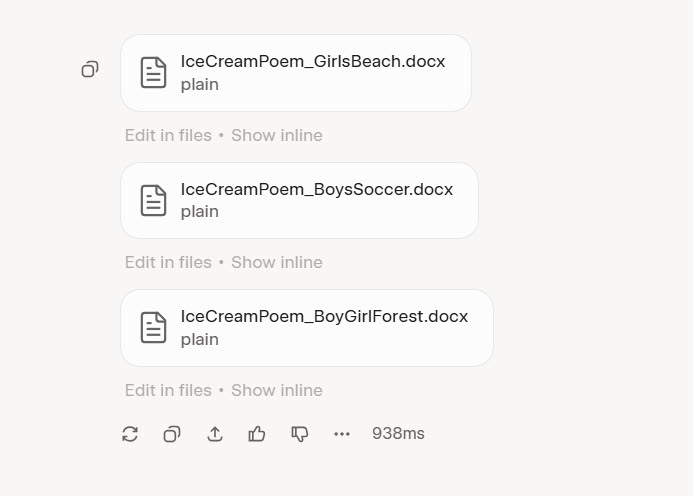Click the 938ms response time label
The height and width of the screenshot is (496, 693).
tap(398, 434)
